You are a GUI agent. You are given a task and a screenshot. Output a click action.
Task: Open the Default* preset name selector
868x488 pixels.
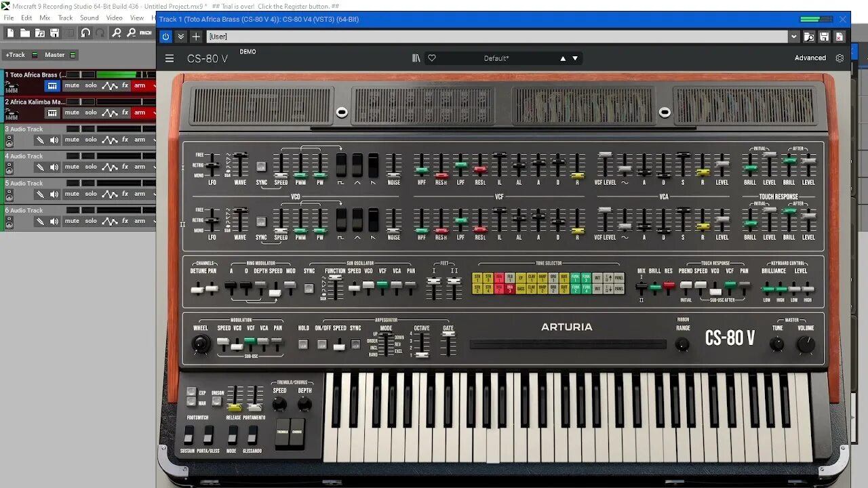[x=496, y=58]
